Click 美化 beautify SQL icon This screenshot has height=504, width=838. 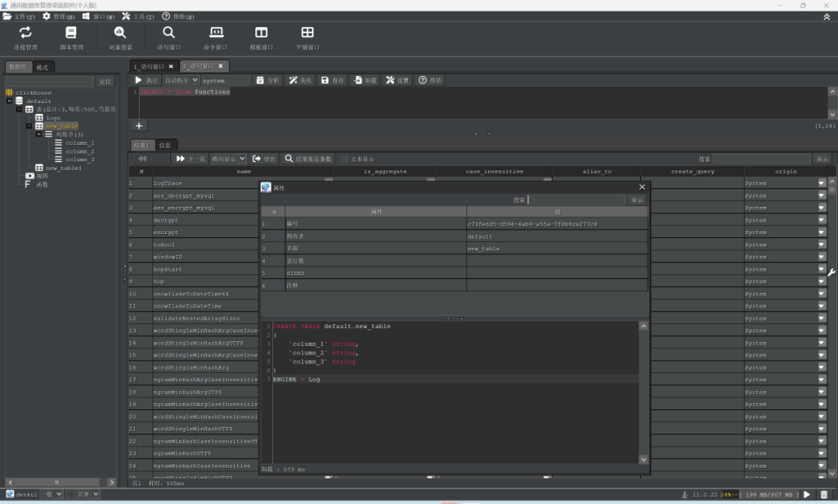click(300, 80)
